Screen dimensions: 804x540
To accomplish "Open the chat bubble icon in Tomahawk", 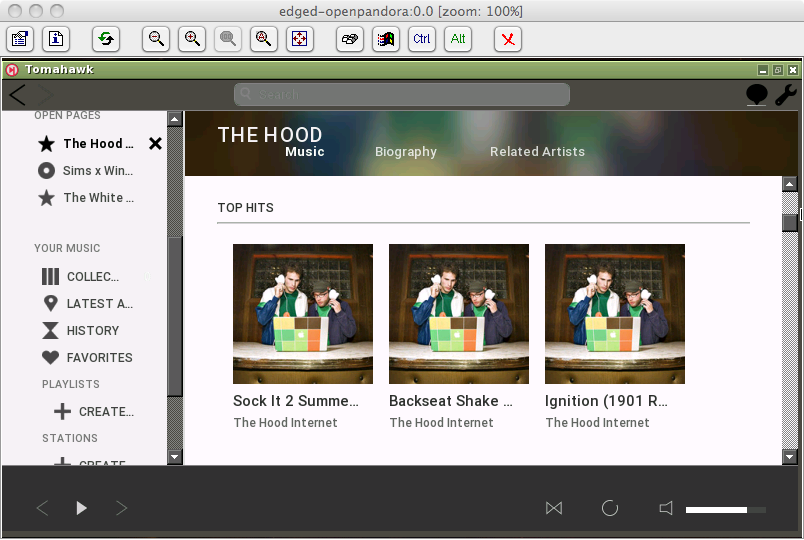I will pyautogui.click(x=757, y=95).
